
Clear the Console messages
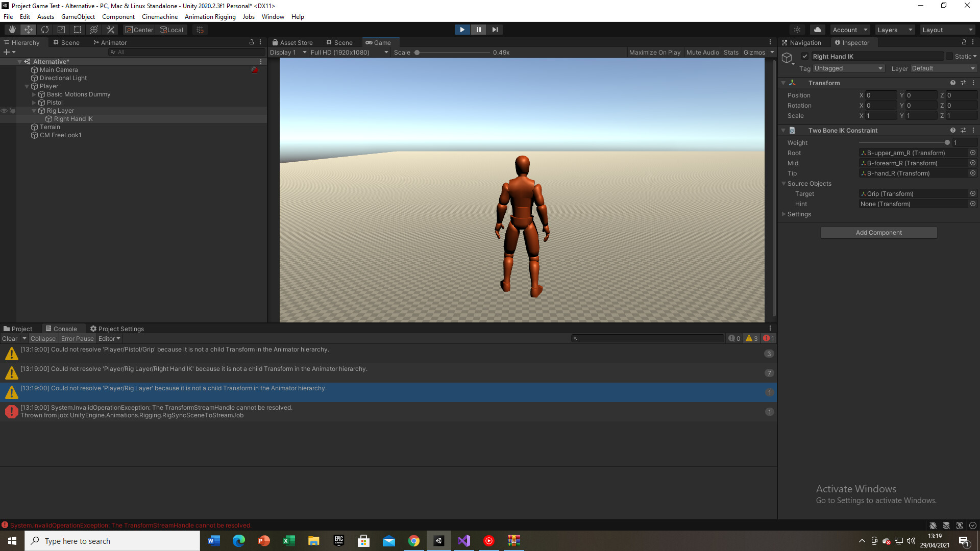click(x=9, y=338)
